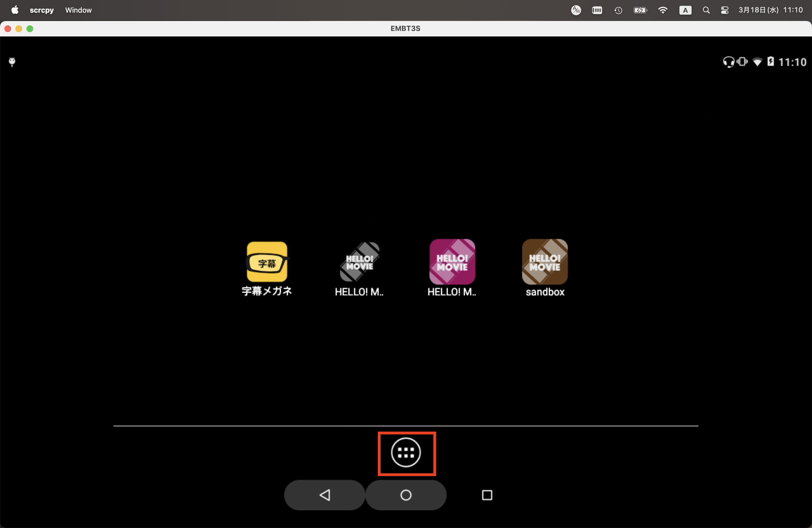Screen dimensions: 812x528
Task: Open the brown sandbox app
Action: tap(545, 262)
